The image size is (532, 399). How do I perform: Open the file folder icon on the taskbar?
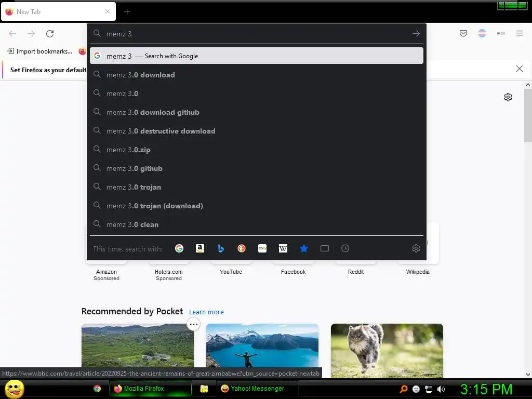pos(204,389)
